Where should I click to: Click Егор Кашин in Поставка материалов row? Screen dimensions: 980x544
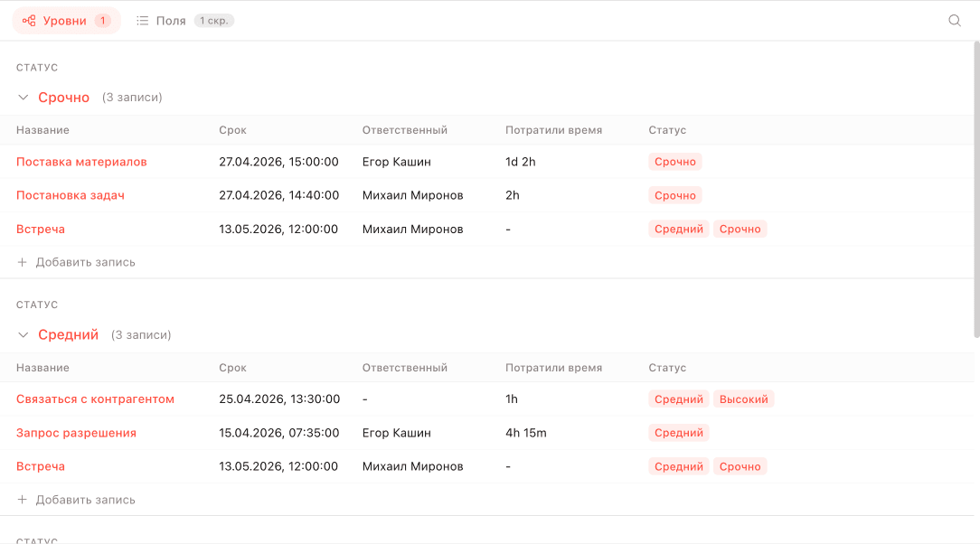tap(396, 162)
